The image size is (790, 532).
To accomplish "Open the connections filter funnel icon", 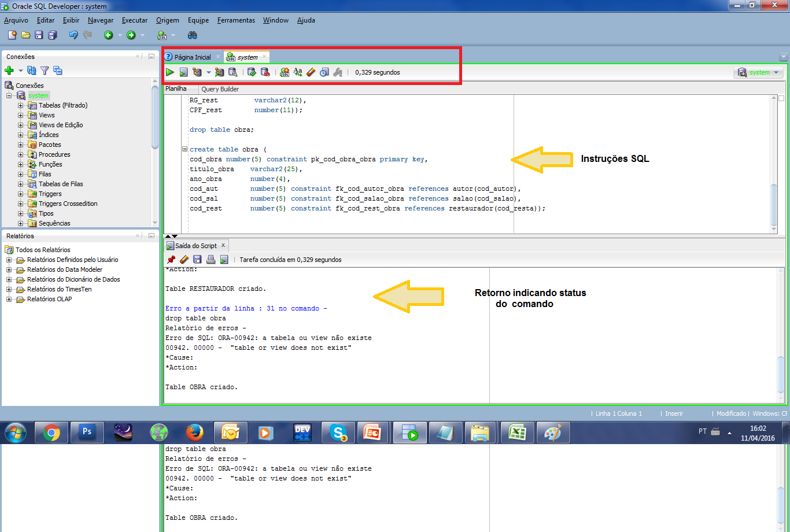I will coord(45,70).
